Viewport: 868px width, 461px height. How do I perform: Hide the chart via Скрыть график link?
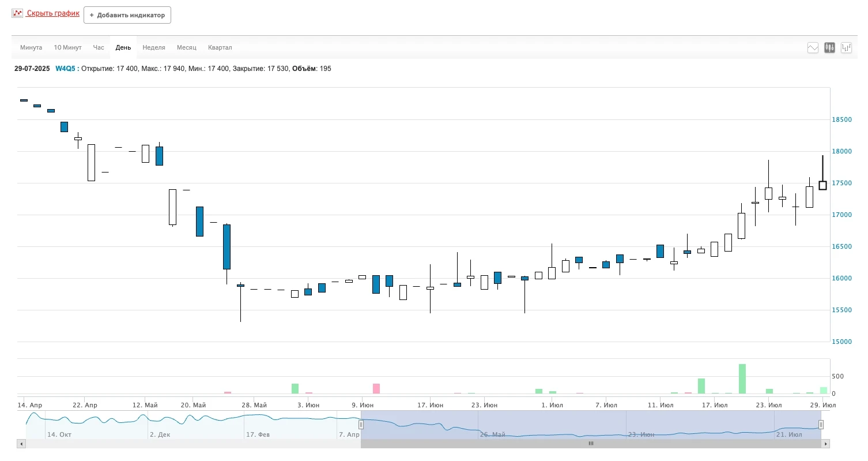click(x=53, y=13)
